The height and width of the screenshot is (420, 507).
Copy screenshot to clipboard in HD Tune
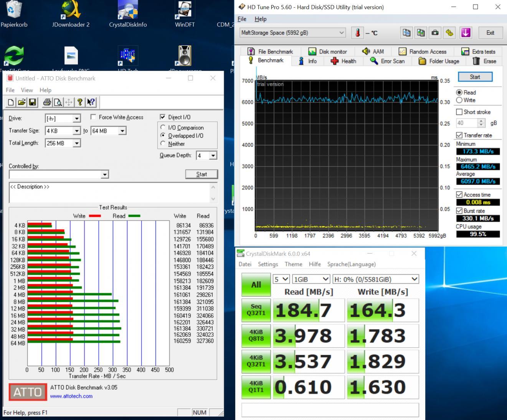point(421,33)
